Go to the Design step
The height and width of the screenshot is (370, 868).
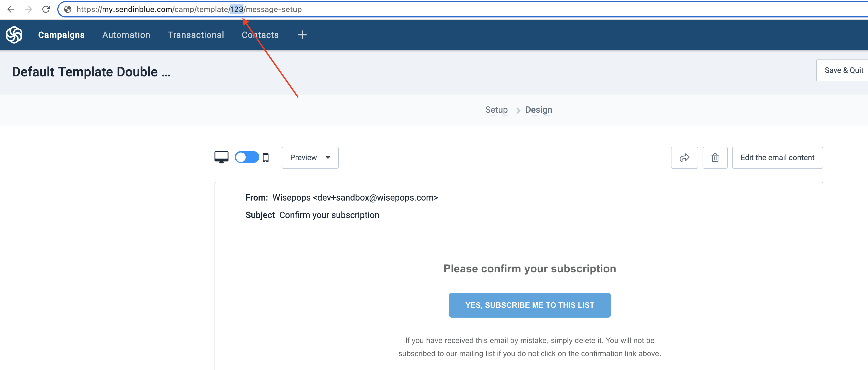[539, 110]
